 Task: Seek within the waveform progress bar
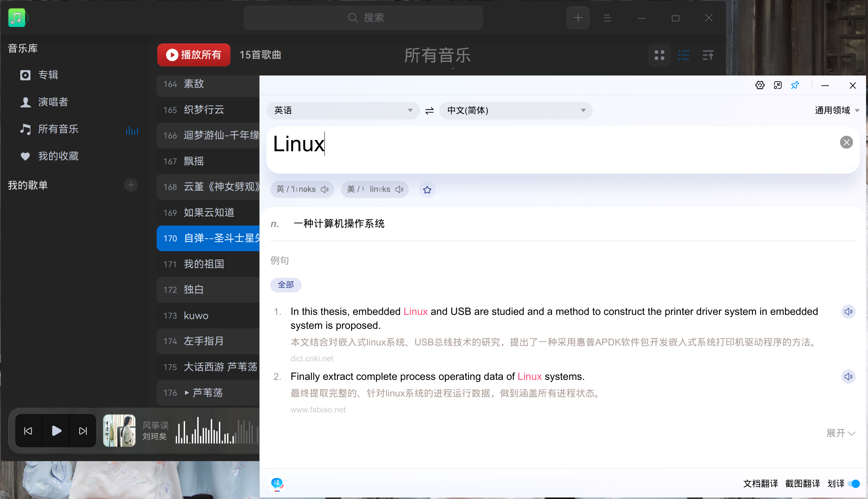tap(217, 431)
